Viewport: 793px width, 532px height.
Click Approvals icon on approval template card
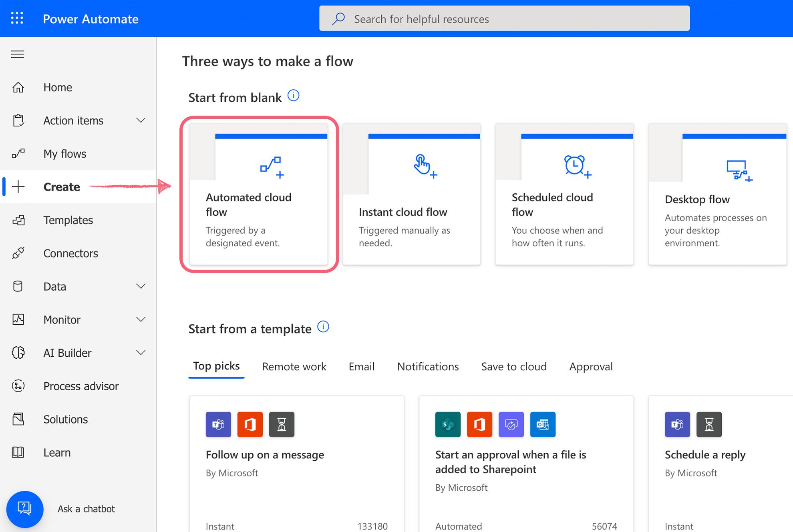click(x=511, y=424)
